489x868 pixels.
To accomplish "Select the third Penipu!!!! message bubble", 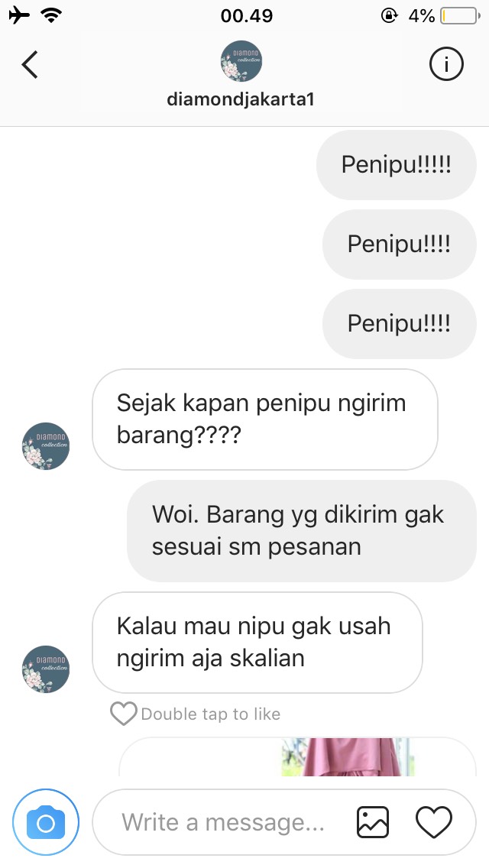I will [400, 323].
